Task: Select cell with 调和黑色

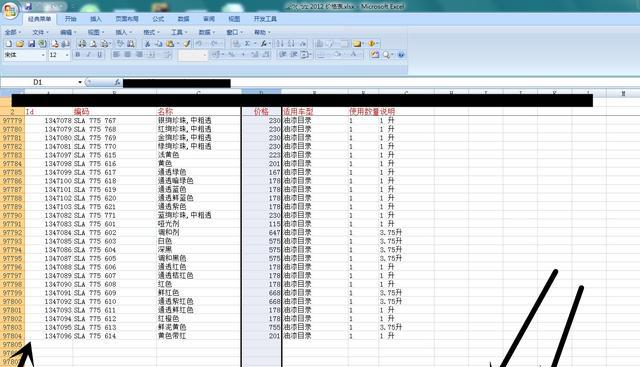Action: 198,258
